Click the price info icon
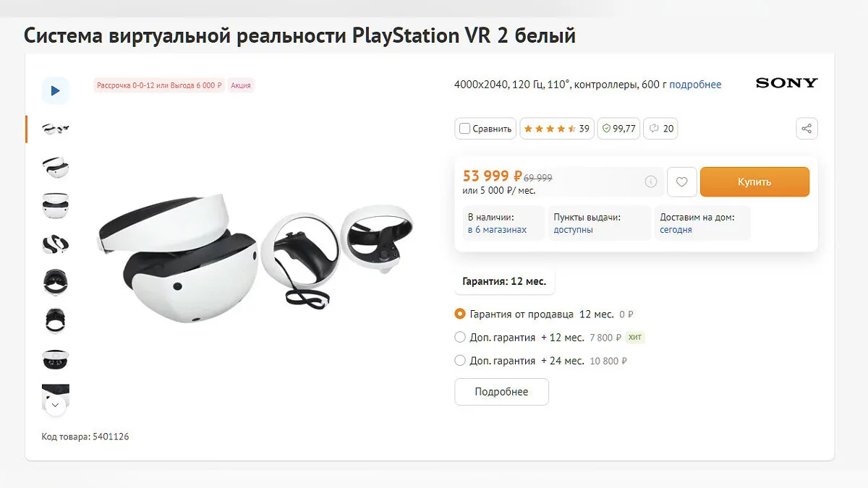The height and width of the screenshot is (488, 868). coord(651,181)
